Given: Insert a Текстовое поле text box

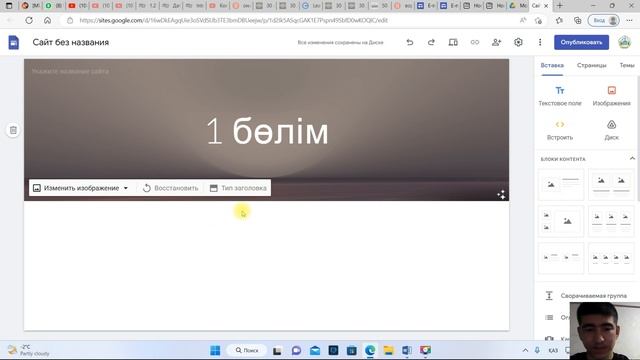Looking at the screenshot, I should pyautogui.click(x=560, y=96).
